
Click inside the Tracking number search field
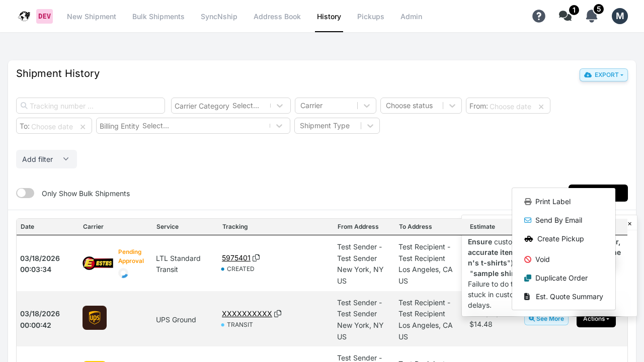[90, 106]
